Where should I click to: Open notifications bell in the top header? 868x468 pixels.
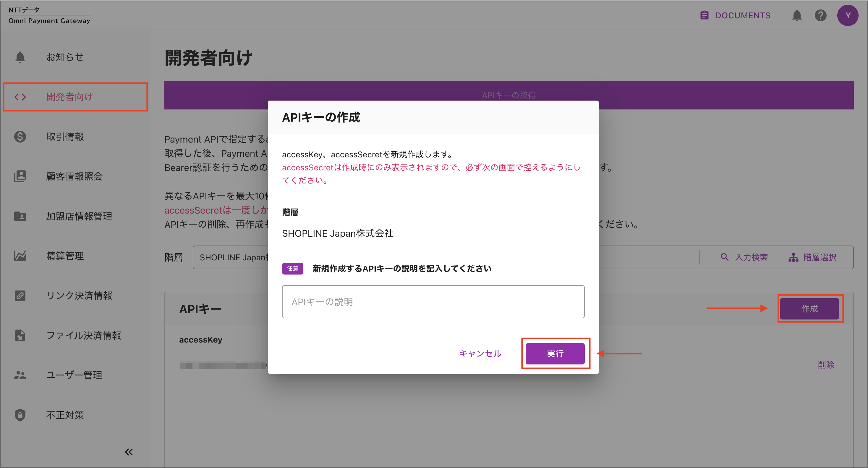[x=796, y=15]
